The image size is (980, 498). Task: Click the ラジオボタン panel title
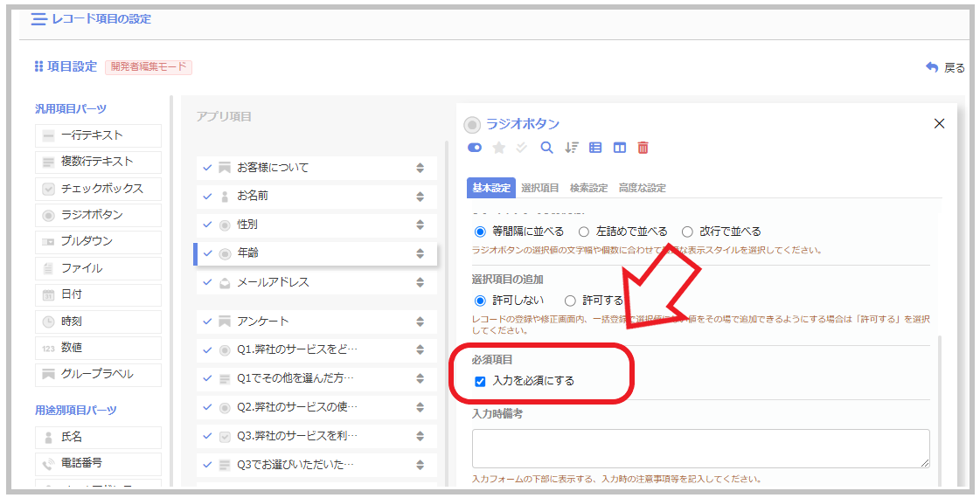tap(523, 124)
